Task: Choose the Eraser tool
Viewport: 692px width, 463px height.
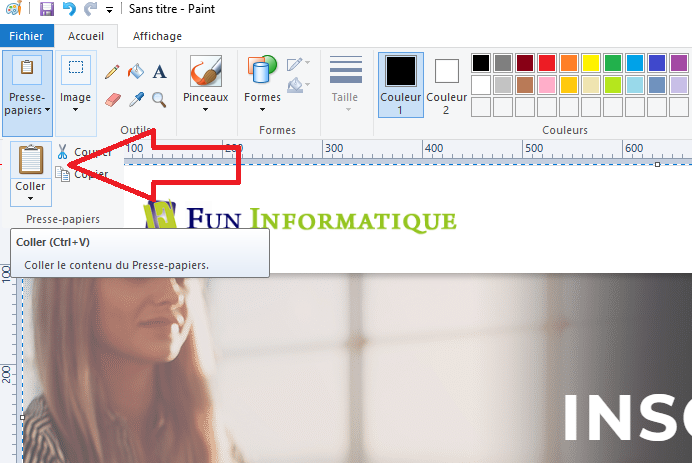Action: (x=112, y=98)
